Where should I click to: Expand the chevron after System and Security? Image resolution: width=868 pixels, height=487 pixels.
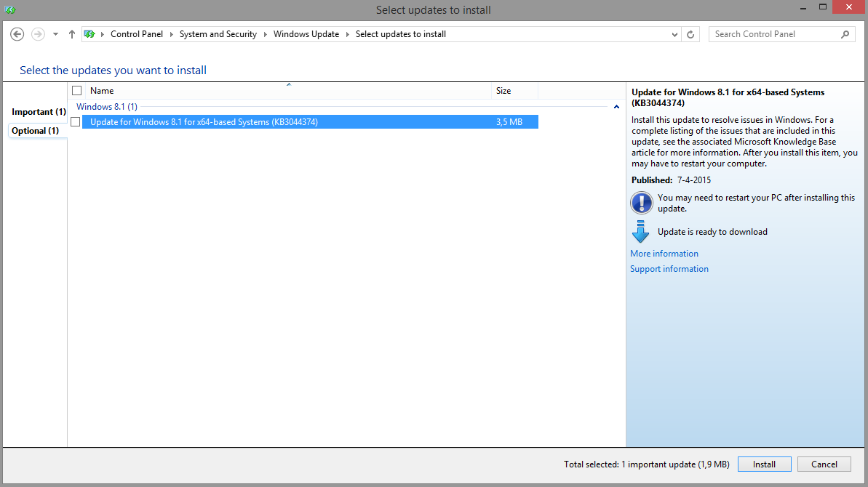pos(265,34)
